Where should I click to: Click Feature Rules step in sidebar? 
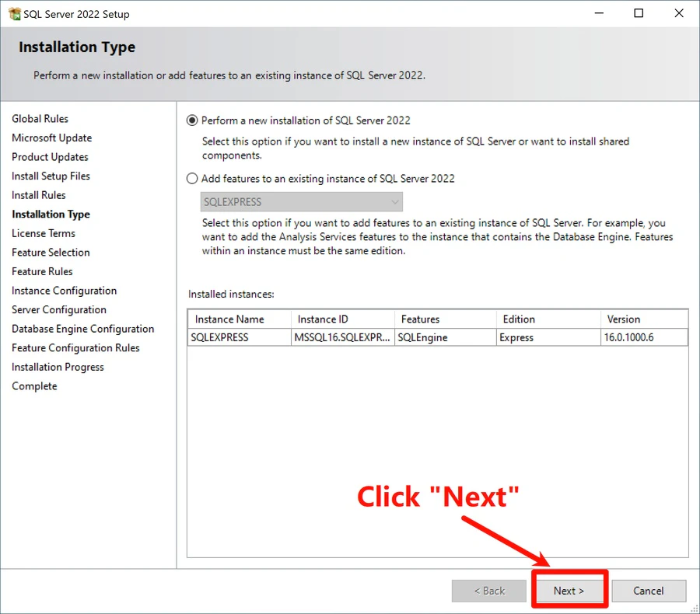coord(43,271)
